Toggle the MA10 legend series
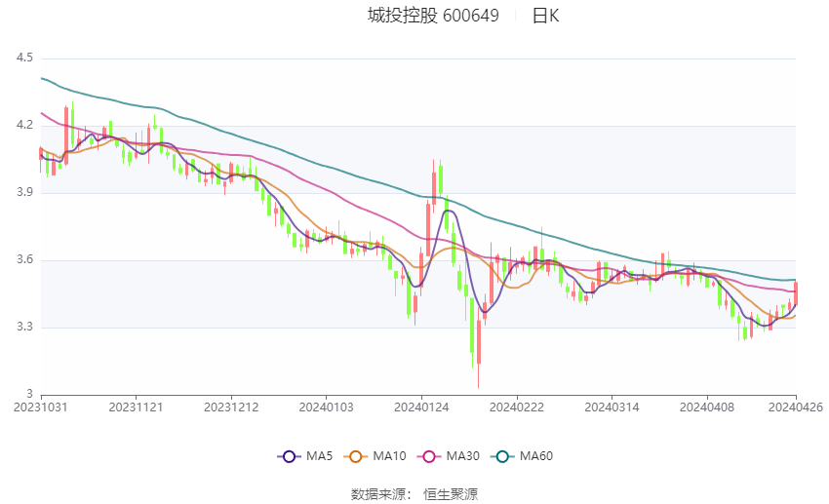This screenshot has height=504, width=829. (x=375, y=456)
